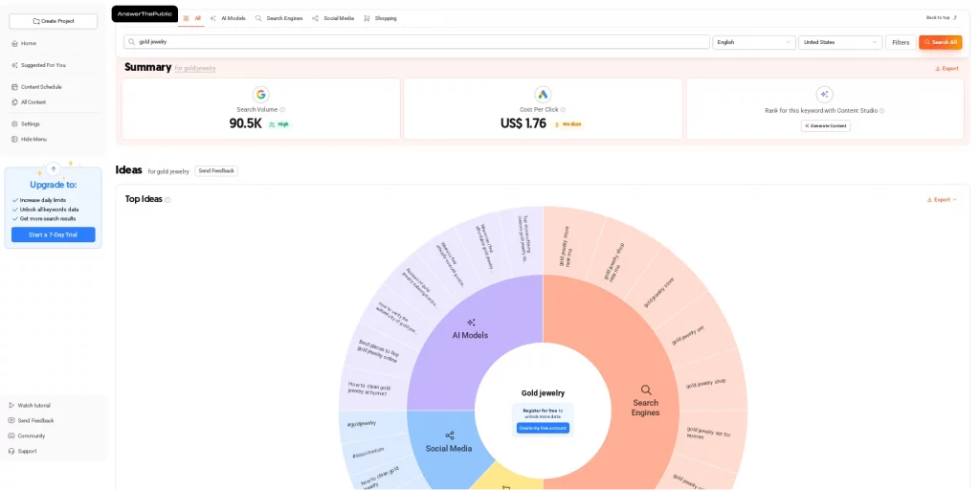
Task: Select 'How to clean gold jewelry at home?'
Action: tap(368, 389)
